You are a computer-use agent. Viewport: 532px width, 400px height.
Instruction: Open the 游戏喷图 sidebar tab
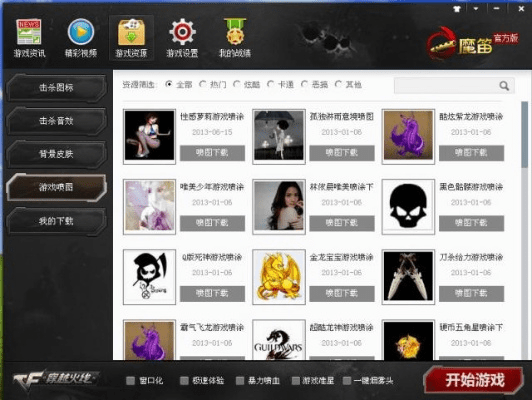tap(56, 187)
